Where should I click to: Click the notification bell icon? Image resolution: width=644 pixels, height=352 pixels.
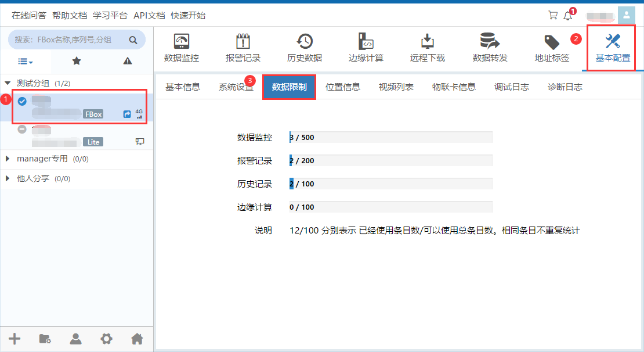[x=568, y=16]
